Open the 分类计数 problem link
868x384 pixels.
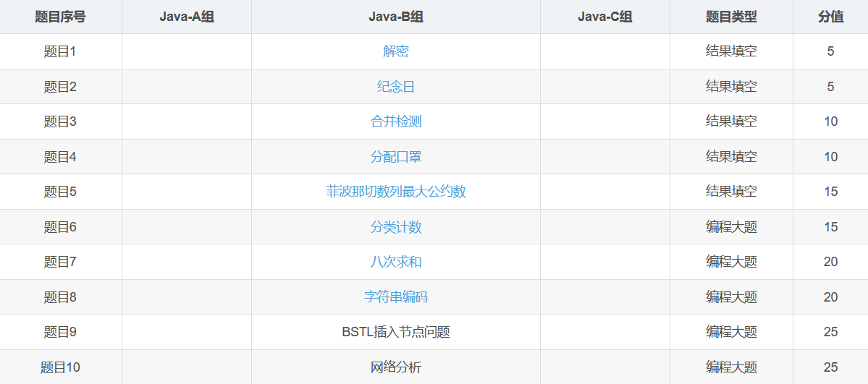(396, 227)
